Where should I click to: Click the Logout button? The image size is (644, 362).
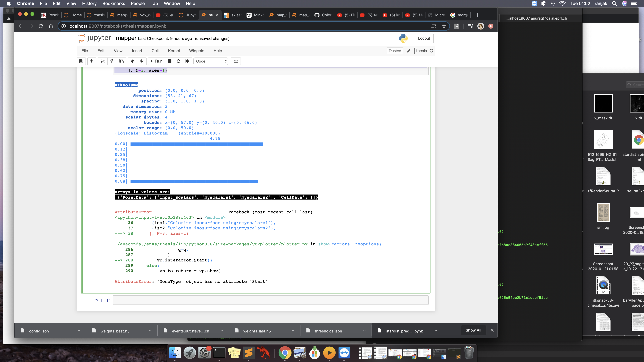click(424, 38)
